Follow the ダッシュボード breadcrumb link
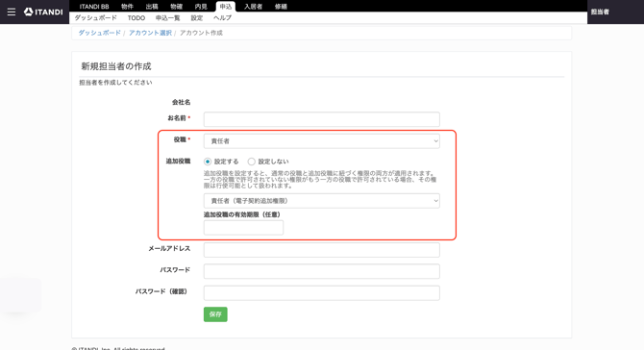The image size is (644, 350). tap(100, 33)
